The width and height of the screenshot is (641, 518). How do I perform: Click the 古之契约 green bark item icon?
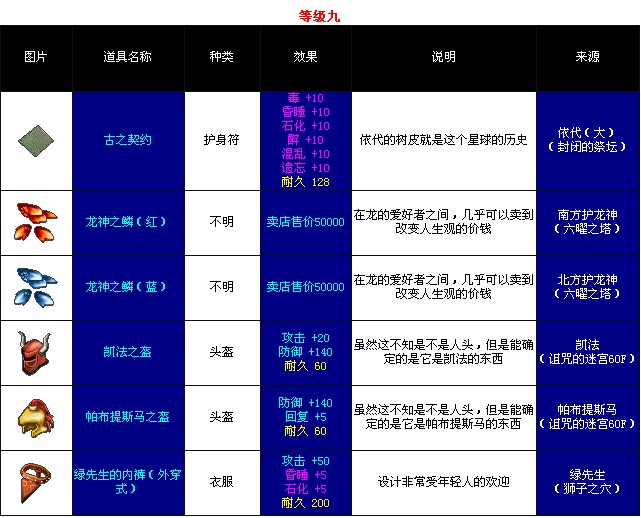[x=36, y=141]
